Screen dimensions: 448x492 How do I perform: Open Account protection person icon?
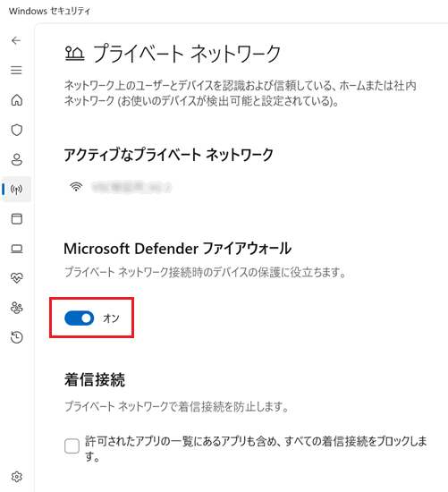[17, 159]
